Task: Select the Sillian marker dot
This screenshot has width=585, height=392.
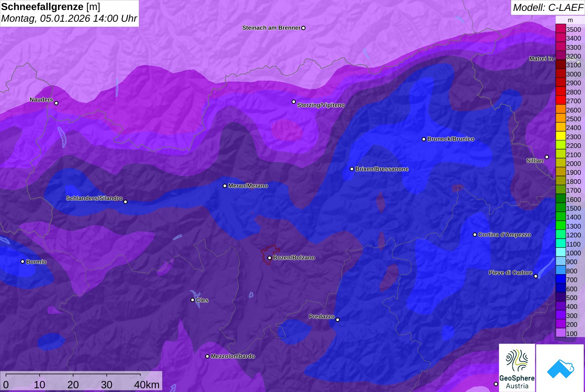Action: [547, 157]
